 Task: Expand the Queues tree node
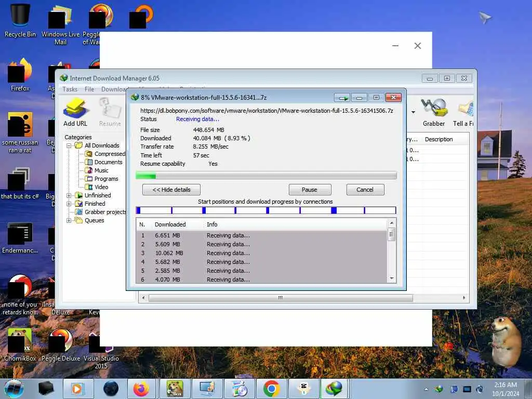(69, 220)
